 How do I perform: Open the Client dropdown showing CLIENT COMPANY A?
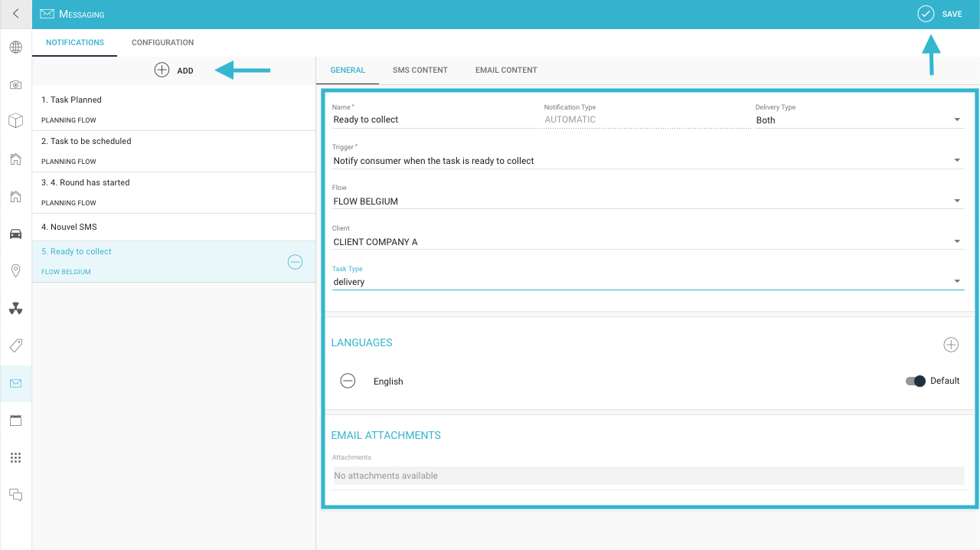point(648,242)
